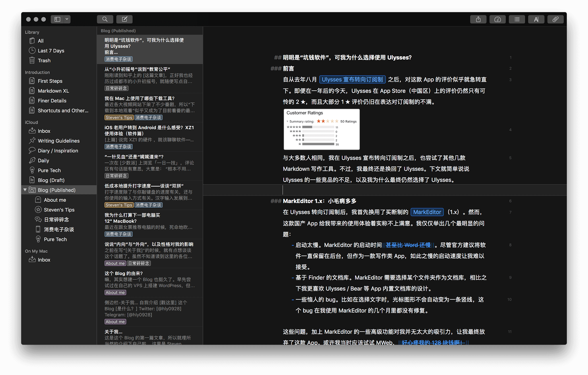Select the 消费电子杂谈 phone icon

coord(38,229)
